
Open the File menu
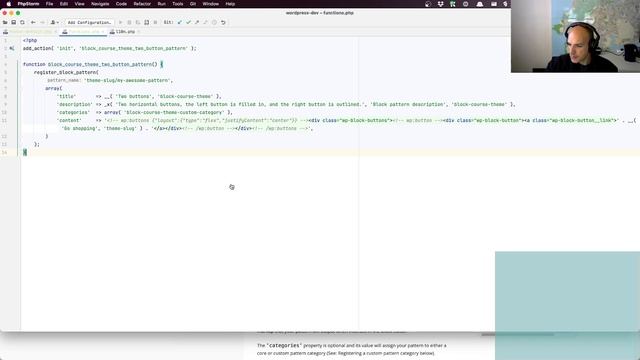(x=49, y=4)
